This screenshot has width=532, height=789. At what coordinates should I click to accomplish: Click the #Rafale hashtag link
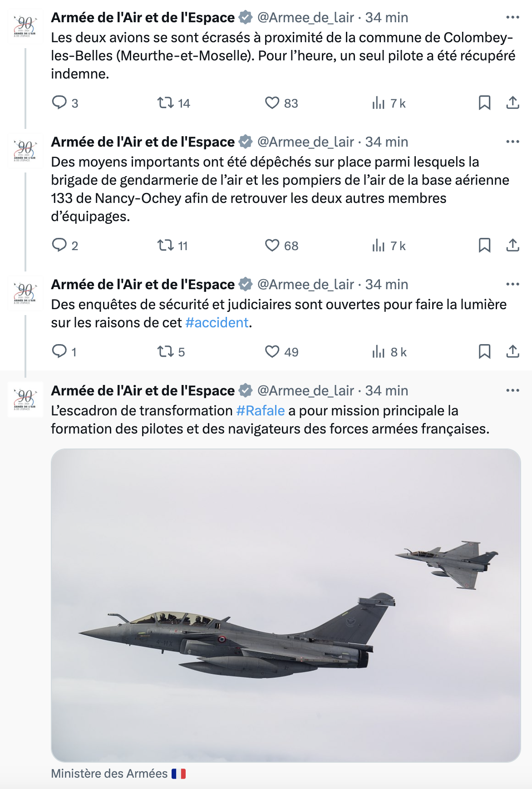[261, 411]
